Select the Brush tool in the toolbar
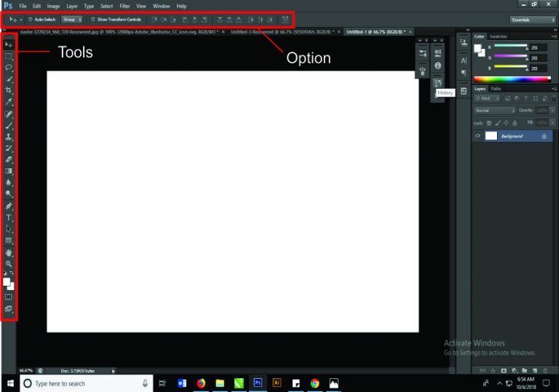Image resolution: width=559 pixels, height=392 pixels. click(9, 125)
